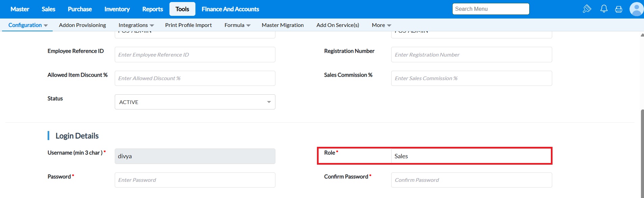Open the Reports menu
The height and width of the screenshot is (198, 644).
(x=153, y=9)
